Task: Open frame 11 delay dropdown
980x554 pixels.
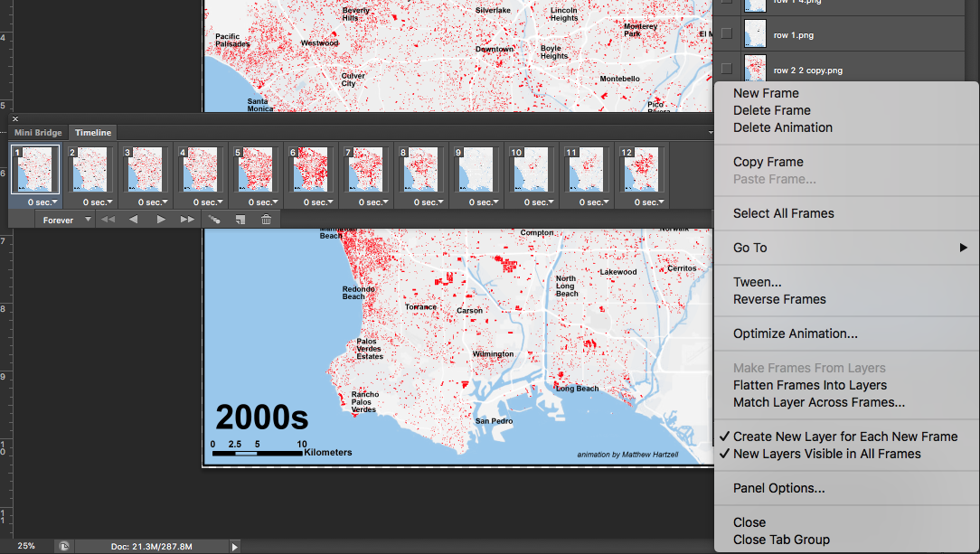Action: click(x=594, y=202)
